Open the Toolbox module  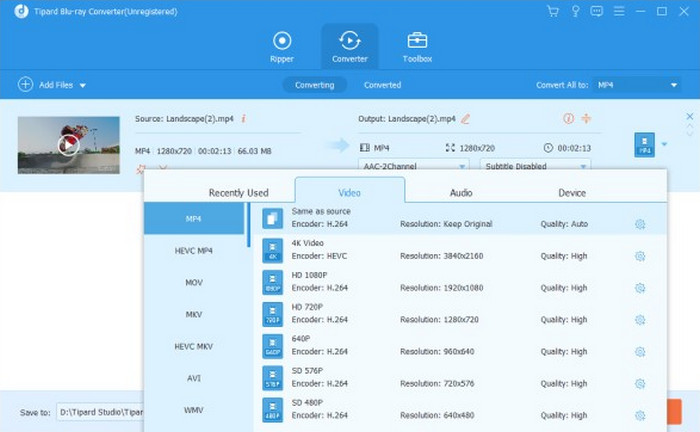point(417,46)
